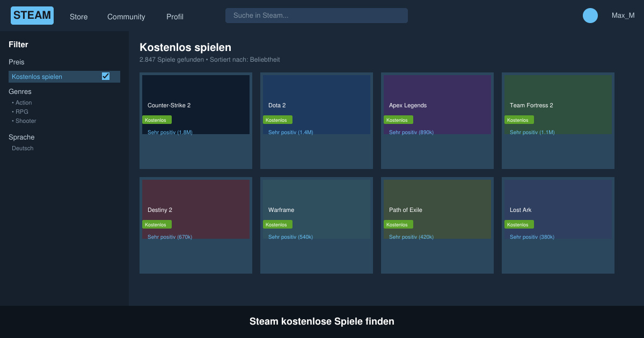The image size is (644, 338).
Task: Click the Kostenlos badge on Lost Ark
Action: click(x=519, y=224)
